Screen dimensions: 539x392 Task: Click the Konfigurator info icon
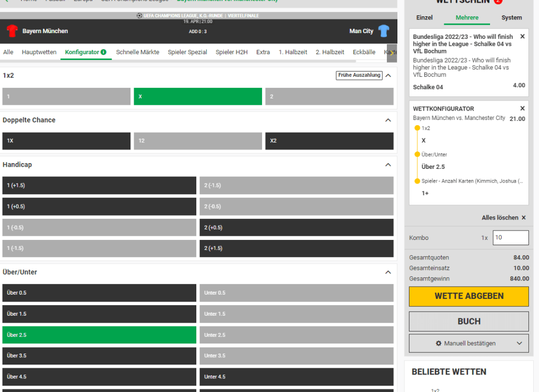[104, 52]
